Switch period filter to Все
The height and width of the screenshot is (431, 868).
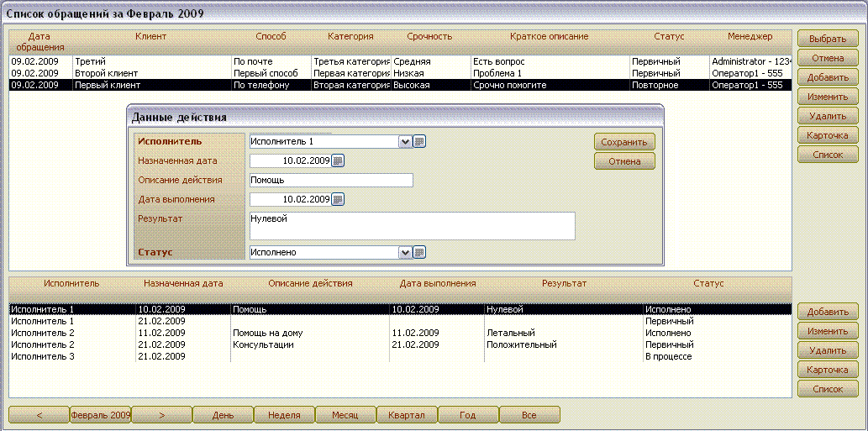[x=529, y=415]
